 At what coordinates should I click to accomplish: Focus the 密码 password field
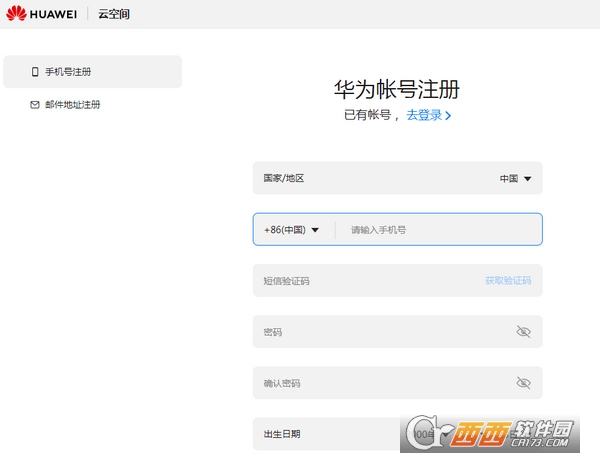380,332
